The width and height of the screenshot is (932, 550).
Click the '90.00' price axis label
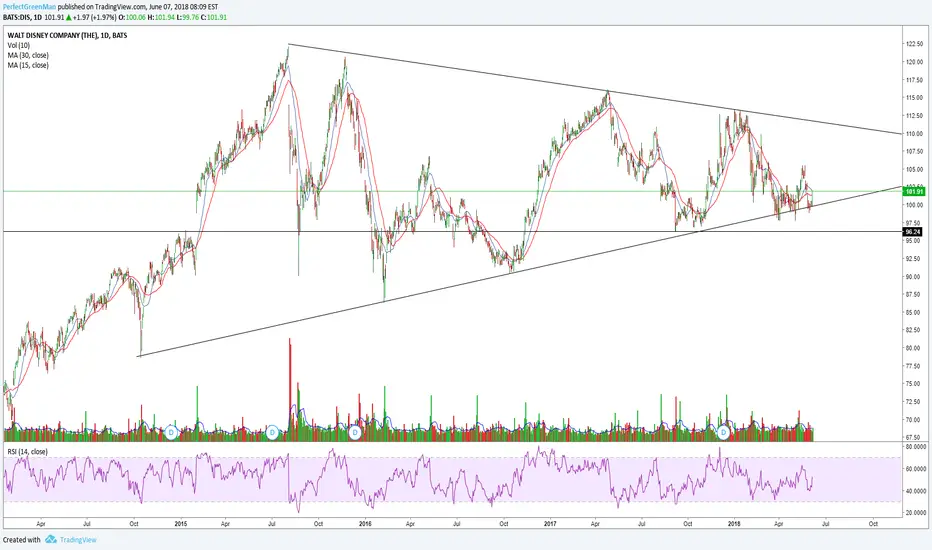tap(914, 276)
